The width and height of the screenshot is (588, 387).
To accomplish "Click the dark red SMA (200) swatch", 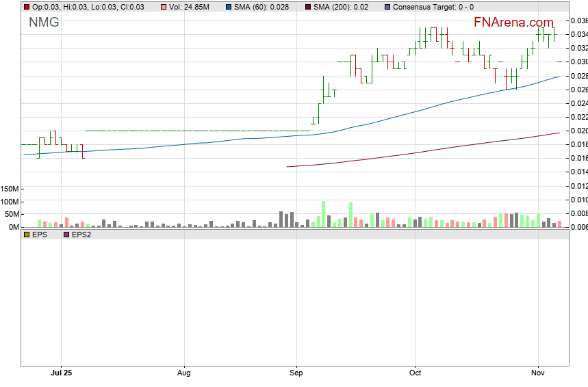I will point(307,7).
